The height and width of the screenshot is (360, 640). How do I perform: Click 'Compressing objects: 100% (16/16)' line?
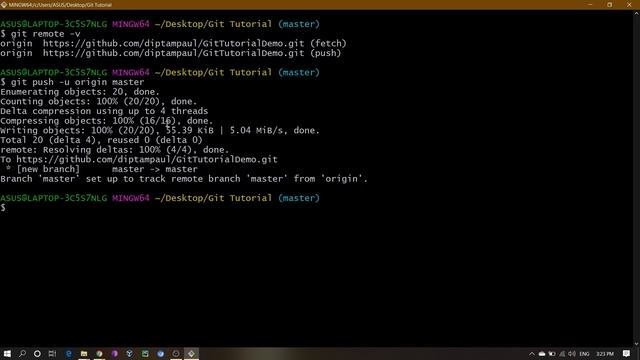coord(107,121)
